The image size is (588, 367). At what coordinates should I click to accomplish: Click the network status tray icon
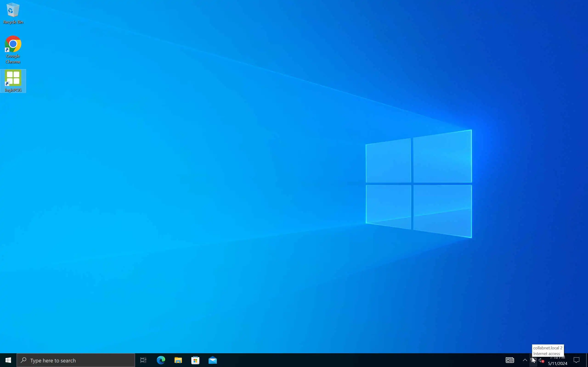pos(533,360)
